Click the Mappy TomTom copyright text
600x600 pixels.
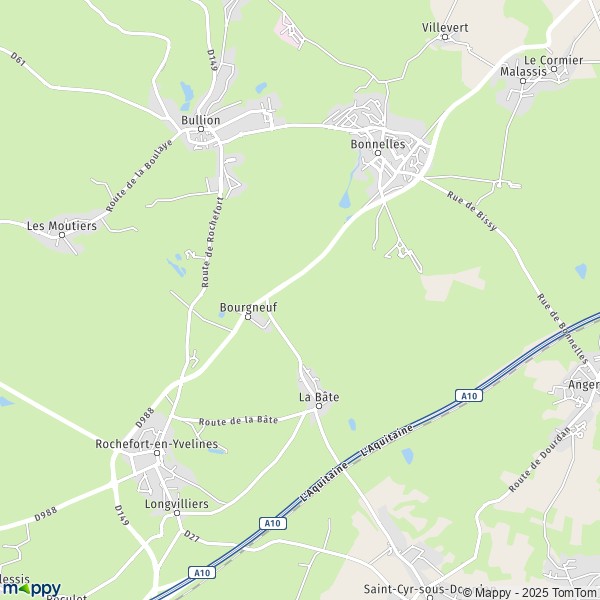point(531,593)
